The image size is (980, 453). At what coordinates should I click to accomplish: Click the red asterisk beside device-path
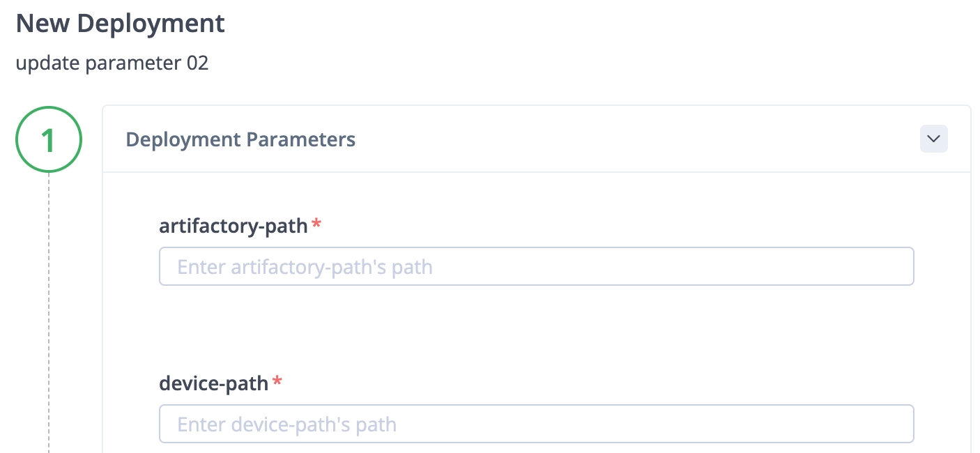(x=277, y=382)
